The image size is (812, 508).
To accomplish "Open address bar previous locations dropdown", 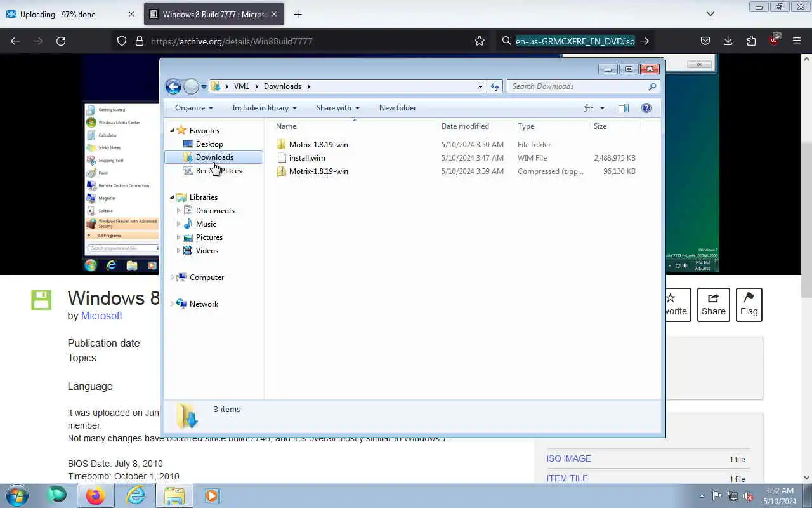I will pos(480,86).
